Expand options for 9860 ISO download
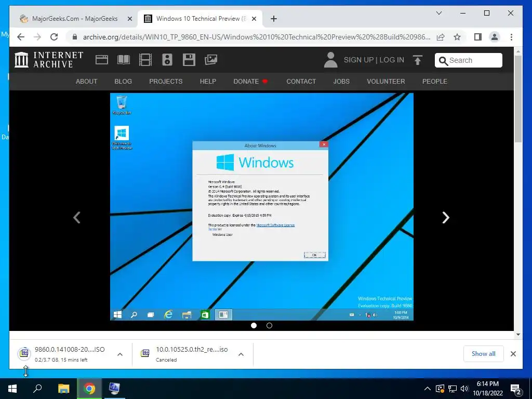532x399 pixels. [120, 354]
